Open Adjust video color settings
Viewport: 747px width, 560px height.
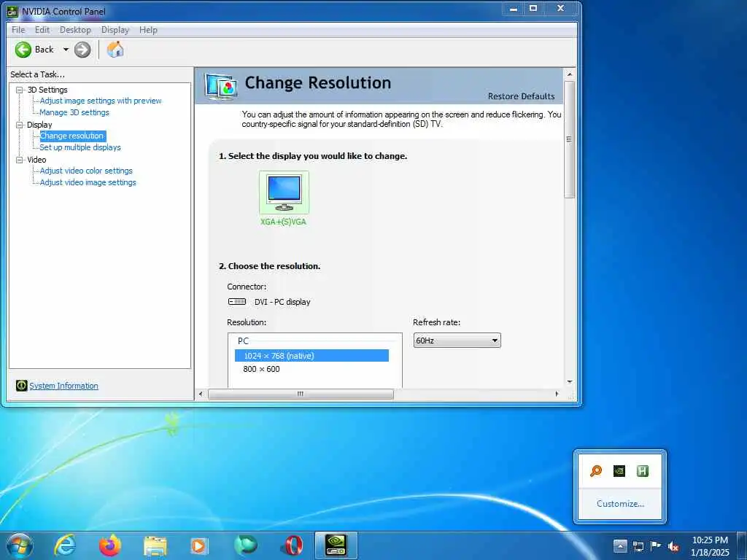tap(86, 171)
